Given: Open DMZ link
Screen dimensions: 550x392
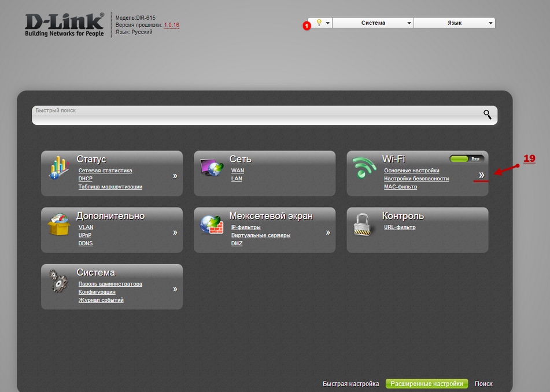Looking at the screenshot, I should (x=237, y=243).
